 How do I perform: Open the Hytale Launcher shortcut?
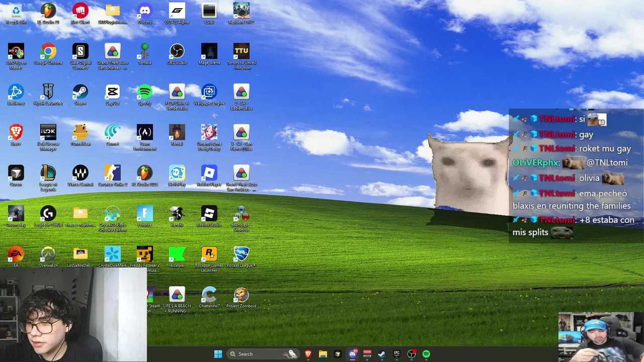48,95
